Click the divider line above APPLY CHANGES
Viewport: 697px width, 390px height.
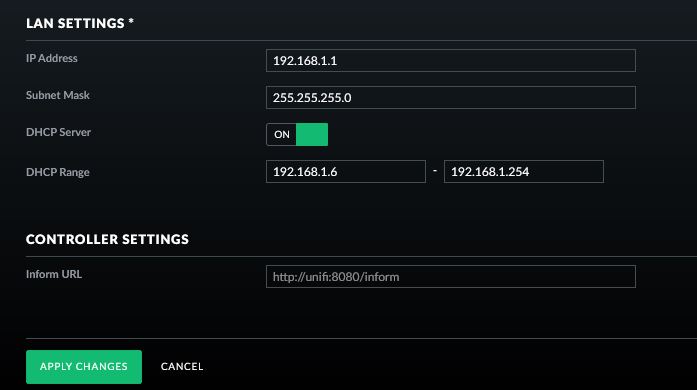click(x=361, y=338)
